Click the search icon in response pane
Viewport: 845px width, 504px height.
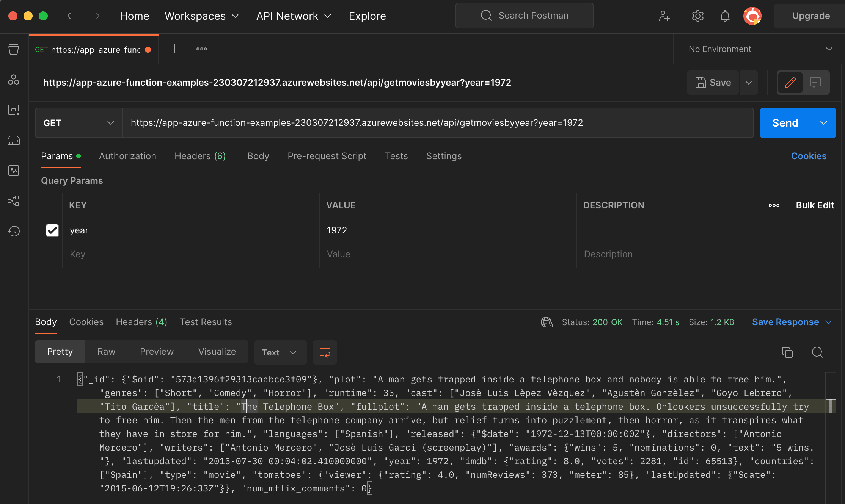point(817,352)
